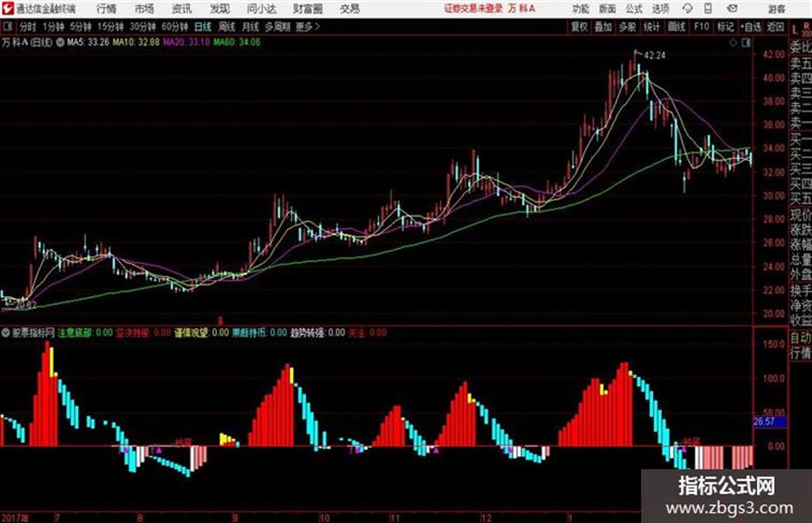Switch to the 1分钟 period tab
This screenshot has height=523, width=812.
coord(53,27)
